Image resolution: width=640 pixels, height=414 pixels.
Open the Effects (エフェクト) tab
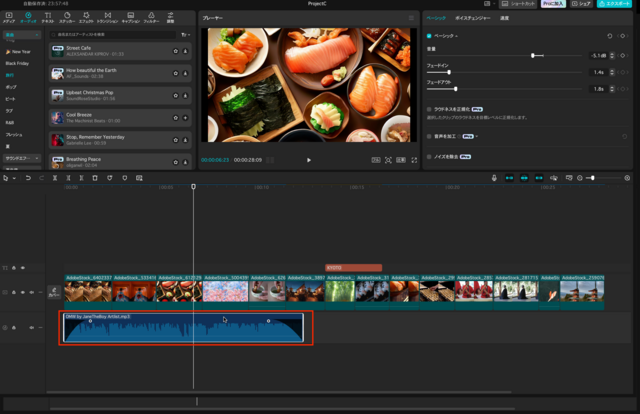pyautogui.click(x=86, y=18)
